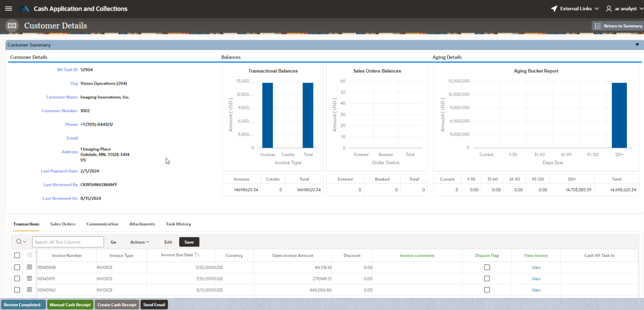The image size is (644, 310).
Task: Open the row actions icon for invoice 10045838
Action: [29, 267]
